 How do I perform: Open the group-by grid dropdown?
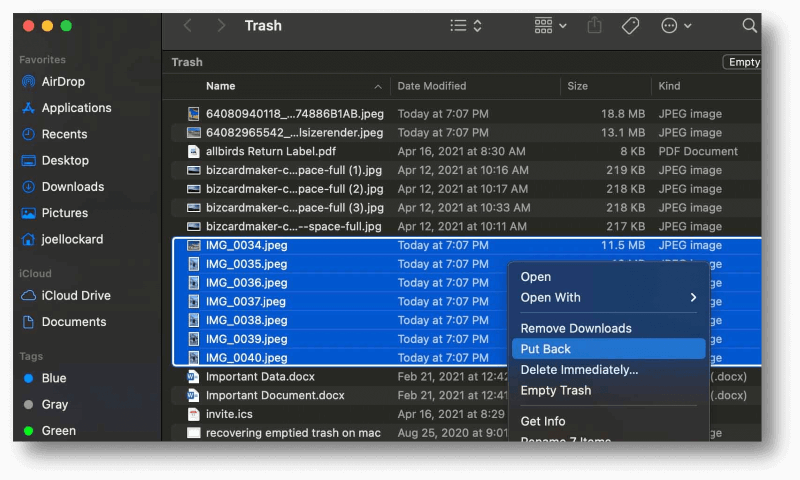coord(550,26)
